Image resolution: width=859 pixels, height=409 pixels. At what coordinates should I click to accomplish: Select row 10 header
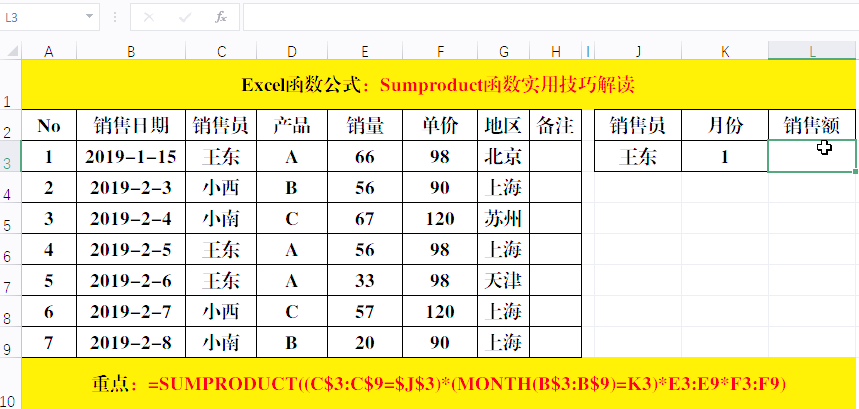(x=10, y=383)
